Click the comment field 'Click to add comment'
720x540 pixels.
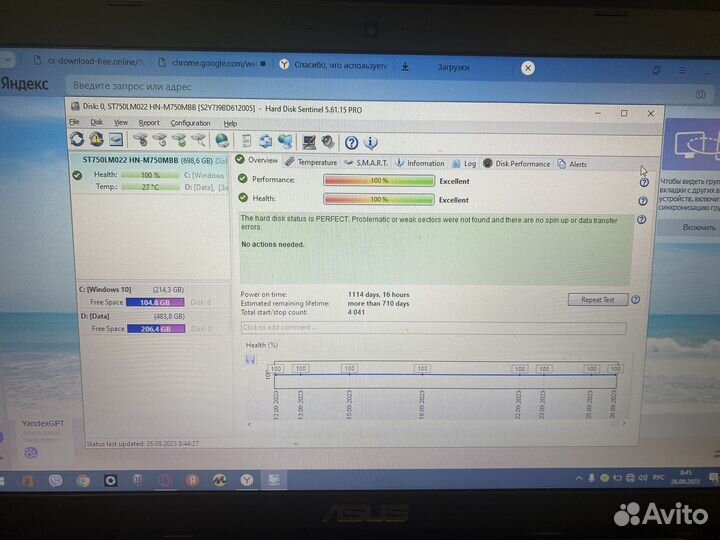[433, 327]
